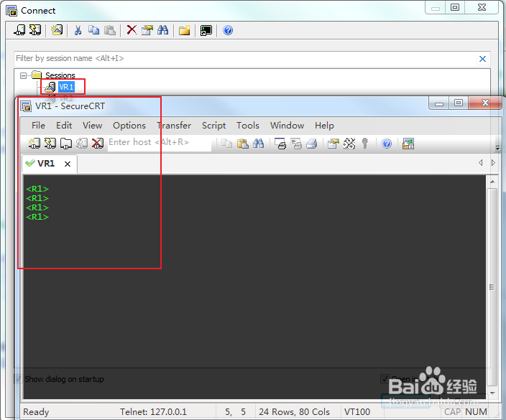The height and width of the screenshot is (420, 506).
Task: Select the VR1 session in the tree
Action: coord(66,87)
